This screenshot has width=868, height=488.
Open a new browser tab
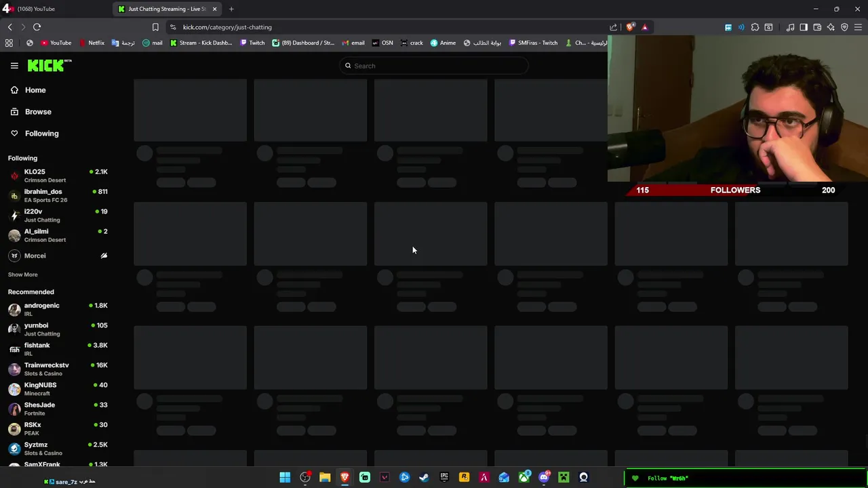(231, 9)
